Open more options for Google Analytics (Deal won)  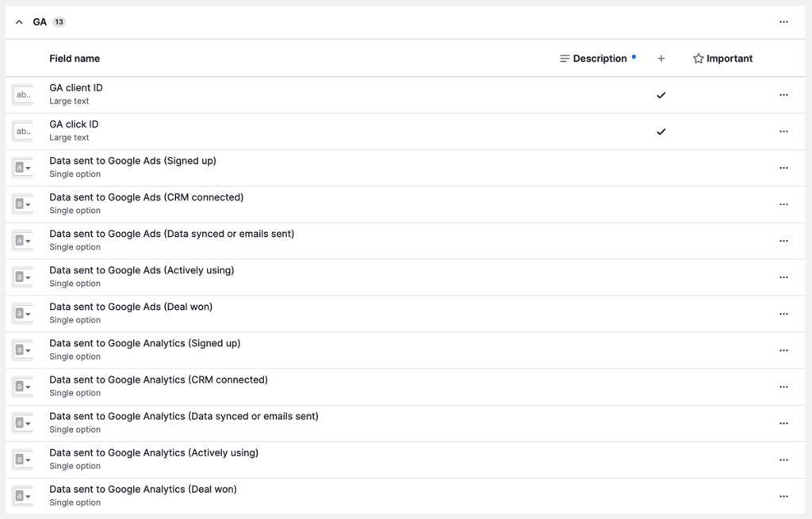[783, 496]
